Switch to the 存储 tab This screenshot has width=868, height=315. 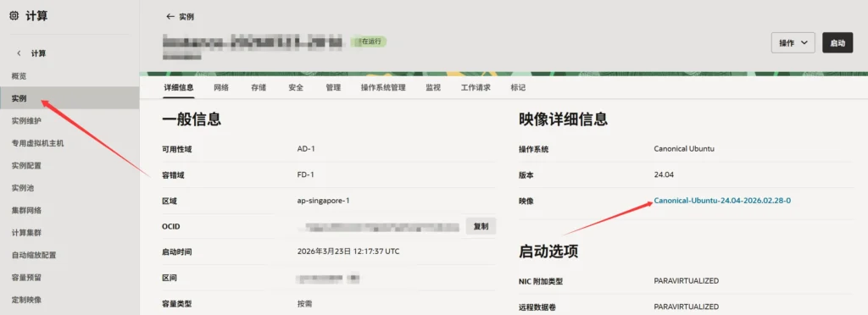(x=259, y=87)
